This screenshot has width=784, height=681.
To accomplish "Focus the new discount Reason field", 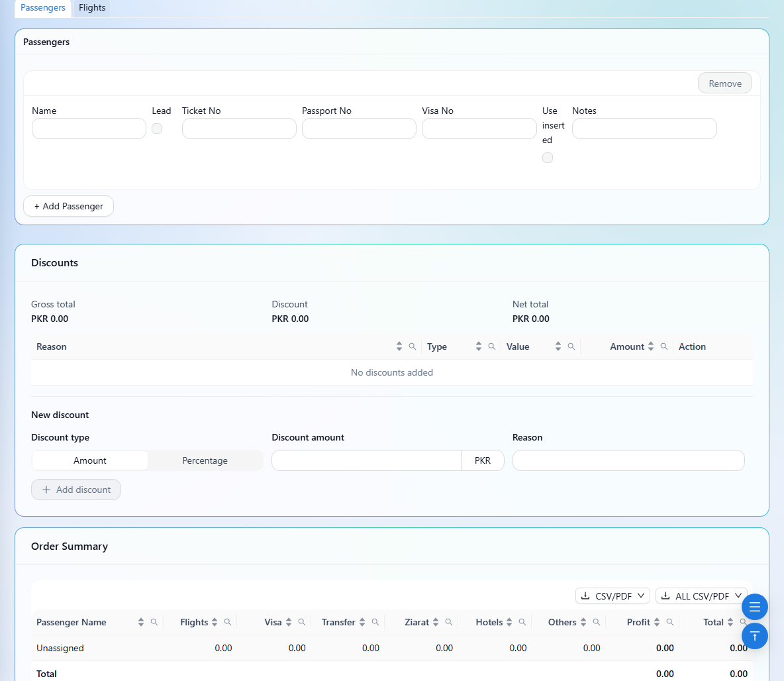I will click(x=628, y=460).
